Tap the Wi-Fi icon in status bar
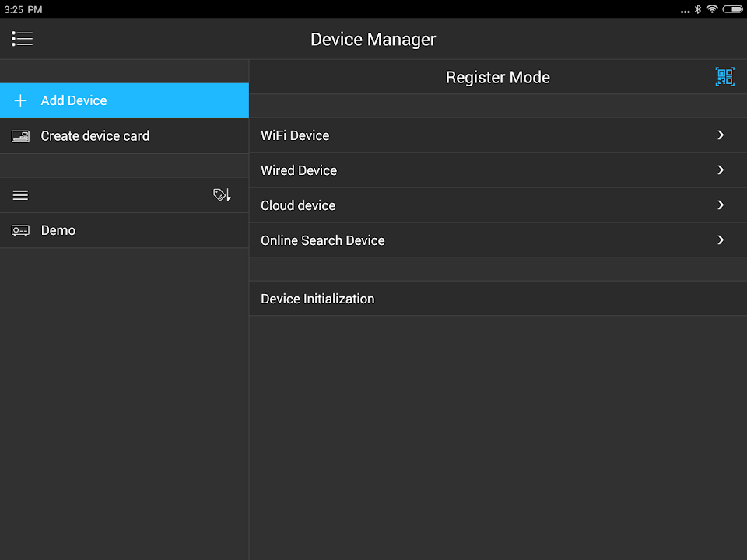This screenshot has width=747, height=560. coord(712,9)
